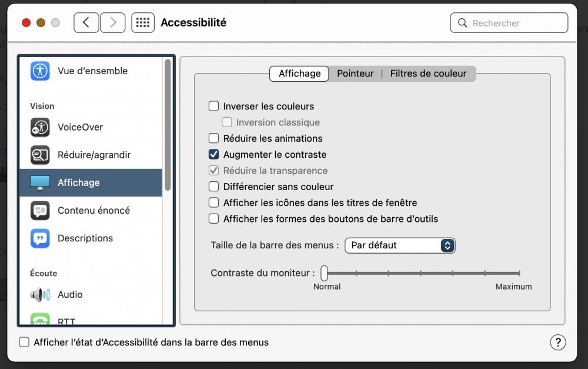Select the Audio speaker icon

pos(40,294)
